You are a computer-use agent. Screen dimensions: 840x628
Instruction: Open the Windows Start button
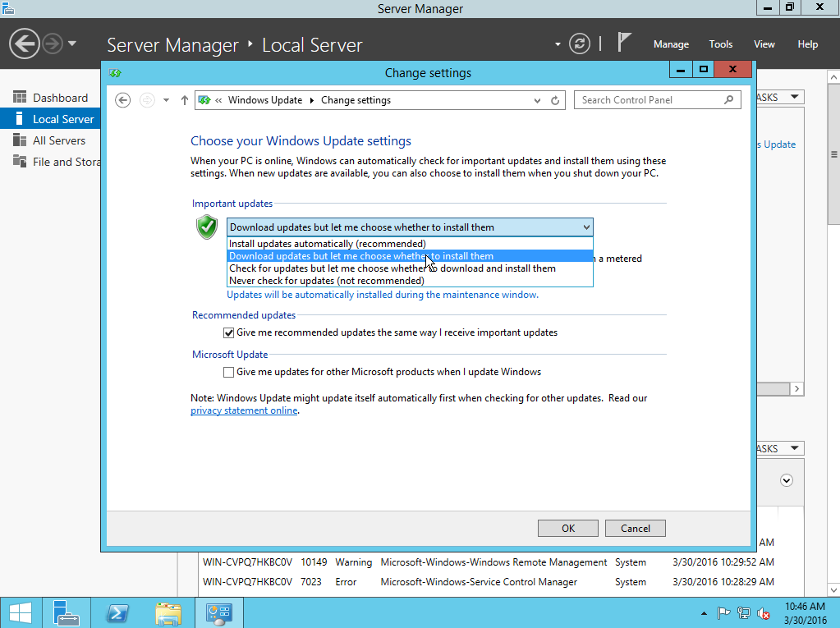[20, 613]
